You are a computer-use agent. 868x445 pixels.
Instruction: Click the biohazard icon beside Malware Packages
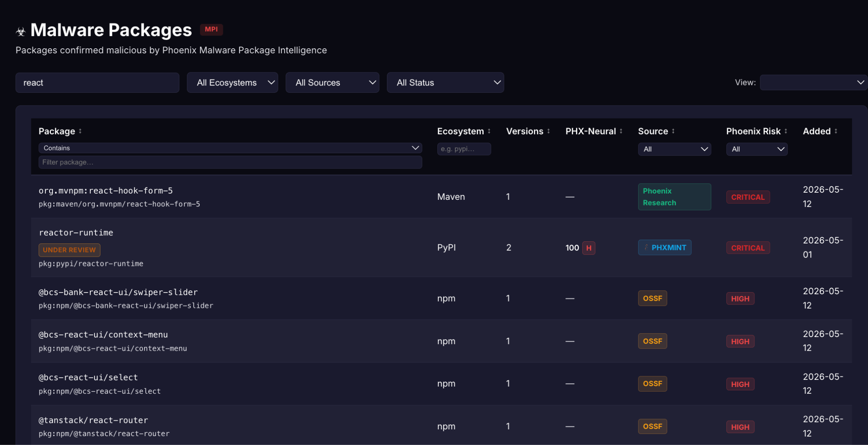(21, 31)
